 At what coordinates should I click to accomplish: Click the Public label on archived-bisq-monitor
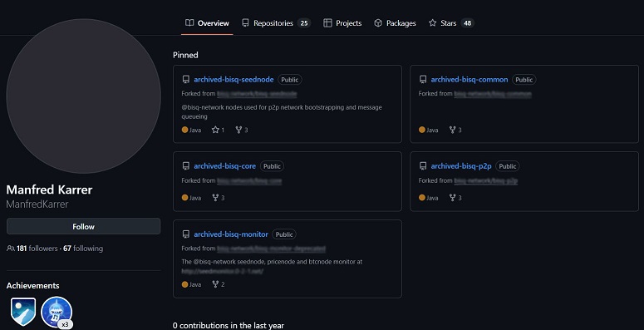(x=284, y=234)
